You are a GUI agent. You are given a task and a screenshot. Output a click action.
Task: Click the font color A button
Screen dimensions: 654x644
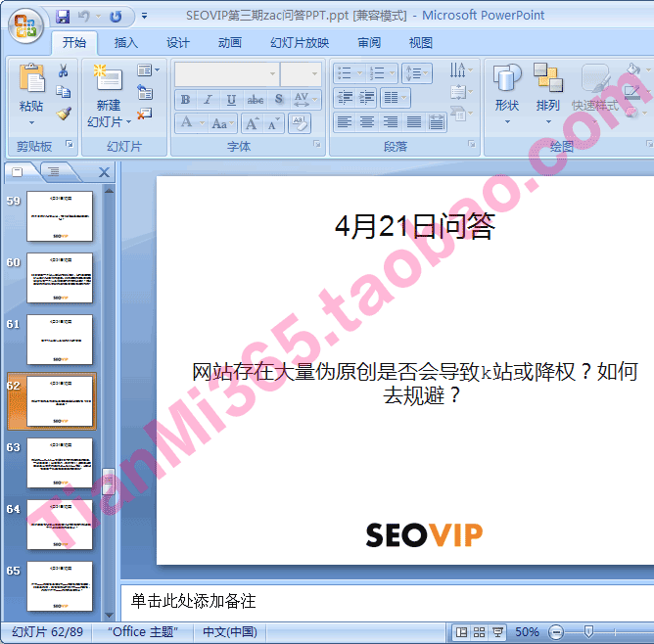[186, 123]
